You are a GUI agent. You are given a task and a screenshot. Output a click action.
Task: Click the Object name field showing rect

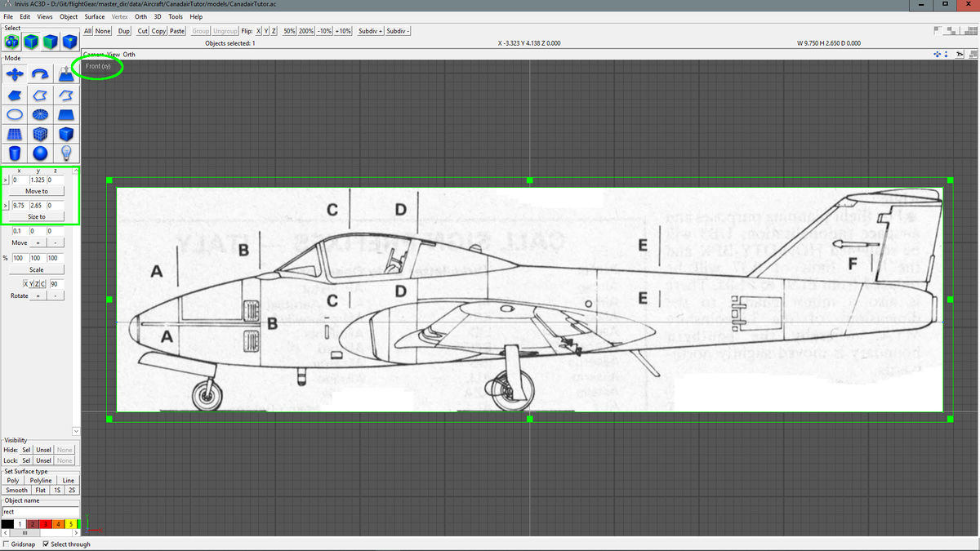click(x=39, y=511)
